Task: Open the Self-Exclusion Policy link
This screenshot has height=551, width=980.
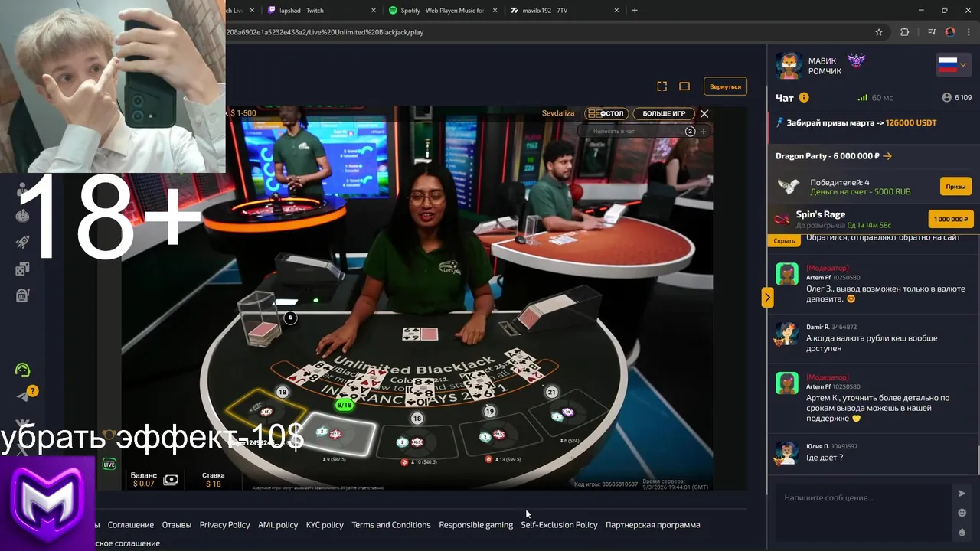Action: point(559,525)
